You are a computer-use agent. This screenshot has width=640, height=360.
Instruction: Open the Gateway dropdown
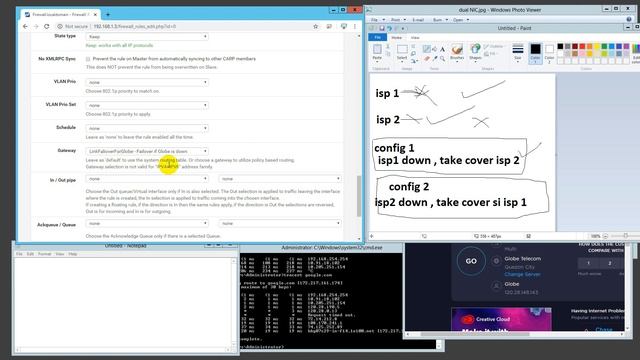coord(147,151)
